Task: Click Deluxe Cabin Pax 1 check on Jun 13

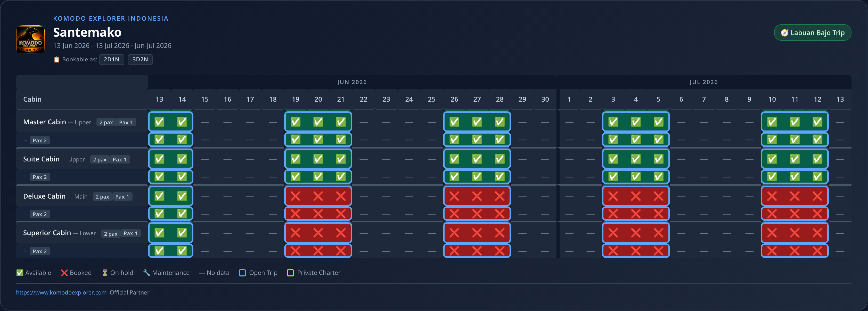Action: (159, 196)
